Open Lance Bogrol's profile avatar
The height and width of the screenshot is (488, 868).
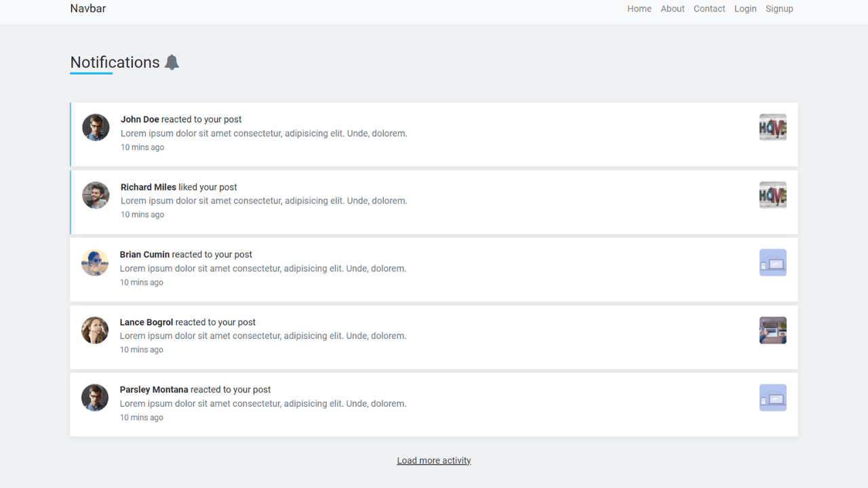(95, 330)
